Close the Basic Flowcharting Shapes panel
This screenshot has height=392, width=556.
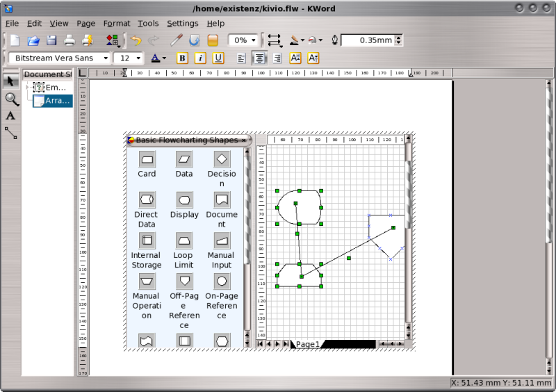(x=244, y=140)
